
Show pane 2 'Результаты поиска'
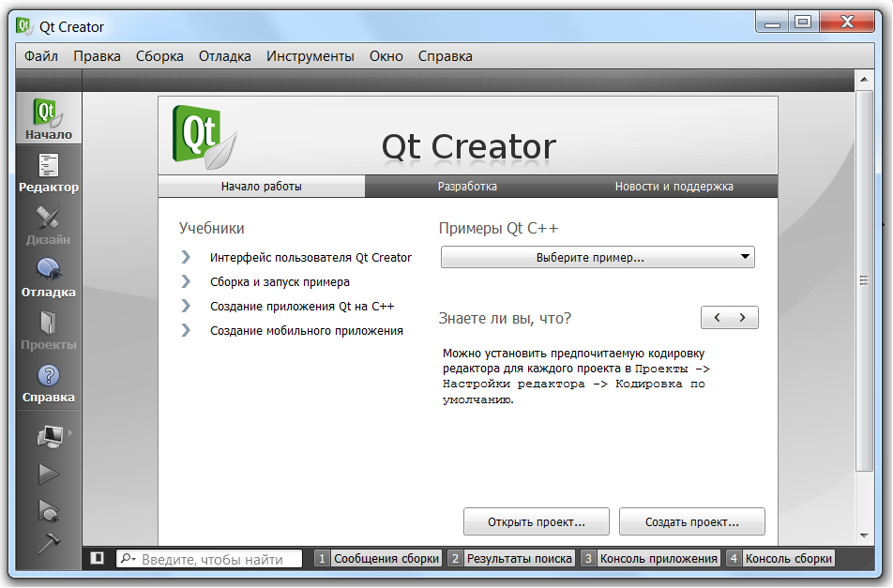point(511,558)
